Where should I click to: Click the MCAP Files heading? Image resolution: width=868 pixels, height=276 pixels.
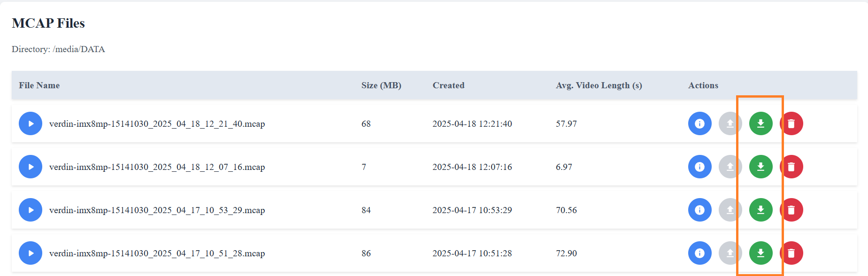(x=48, y=23)
